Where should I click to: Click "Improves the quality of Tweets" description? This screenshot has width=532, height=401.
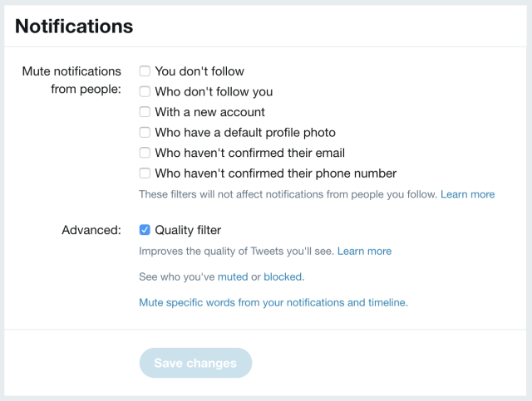236,252
